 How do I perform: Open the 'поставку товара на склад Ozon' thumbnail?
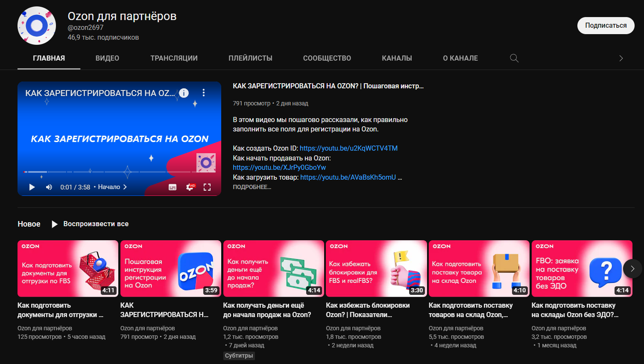(479, 268)
